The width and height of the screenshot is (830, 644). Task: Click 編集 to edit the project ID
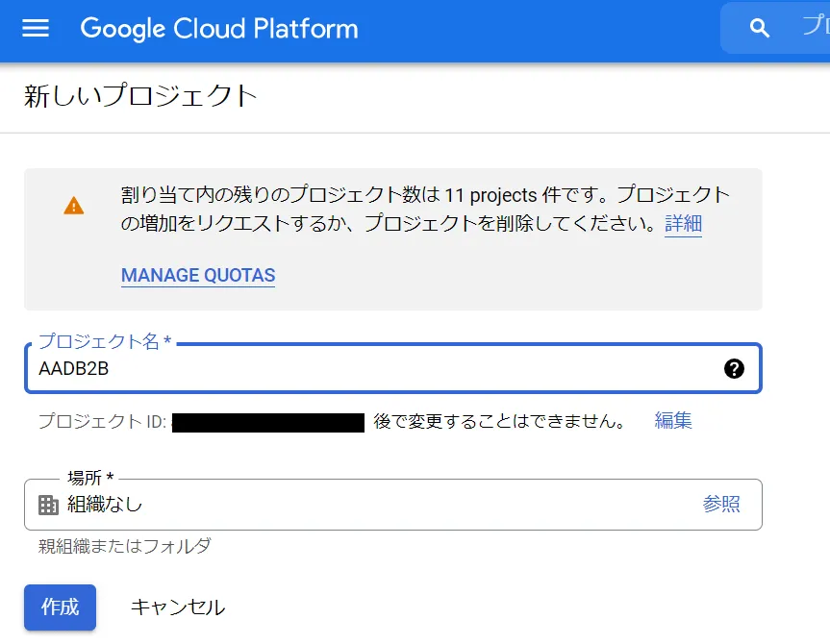pyautogui.click(x=673, y=421)
